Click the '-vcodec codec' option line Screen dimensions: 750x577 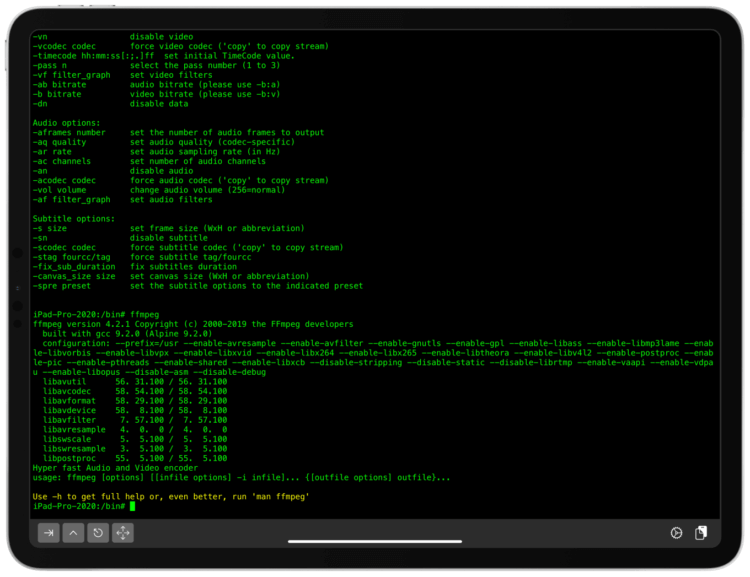click(181, 46)
